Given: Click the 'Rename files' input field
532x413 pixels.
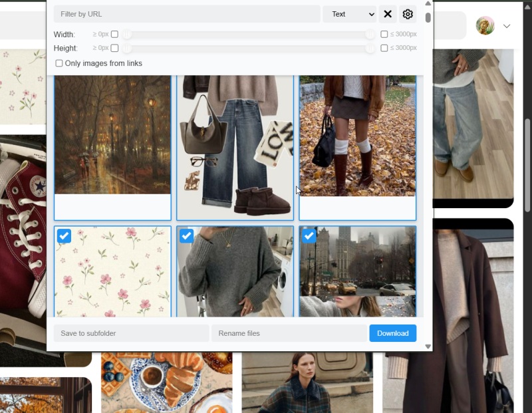Looking at the screenshot, I should coord(289,333).
